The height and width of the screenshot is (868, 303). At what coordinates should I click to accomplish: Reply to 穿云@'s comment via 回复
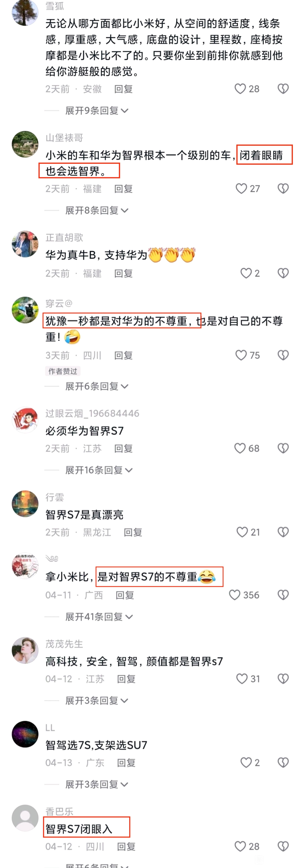123,355
